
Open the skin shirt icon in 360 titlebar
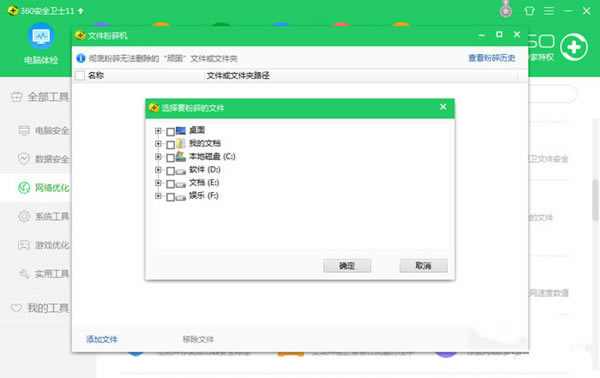(530, 11)
